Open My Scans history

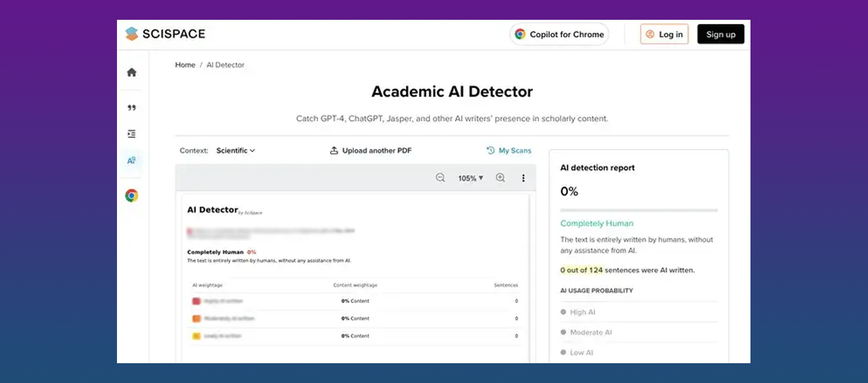(x=509, y=150)
